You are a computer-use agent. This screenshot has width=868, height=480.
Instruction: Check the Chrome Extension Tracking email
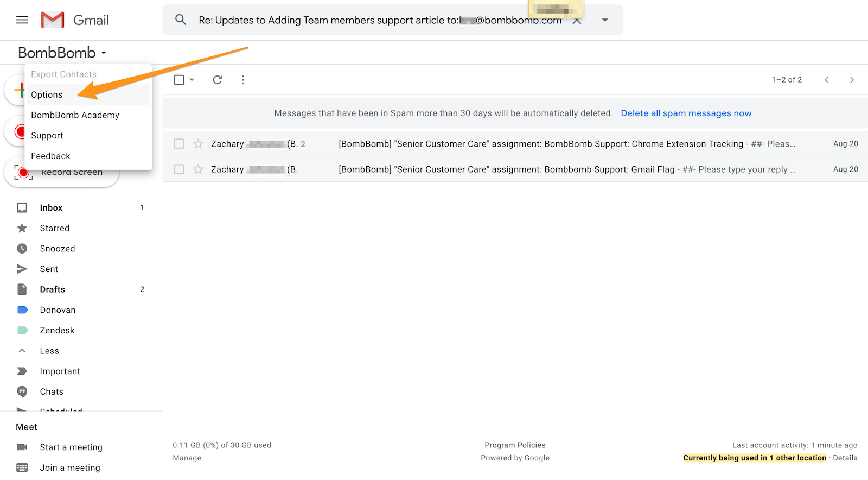pos(179,144)
